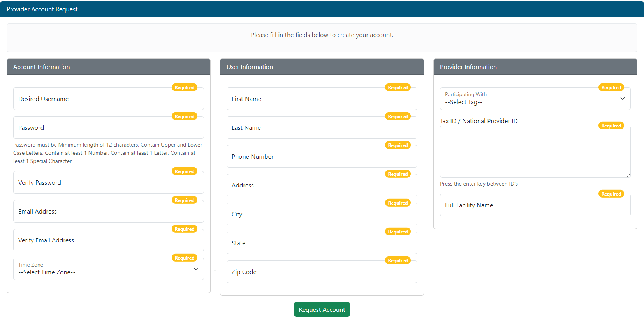Click the Tax ID textarea resize handle
Viewport: 644px width, 320px height.
tap(628, 175)
